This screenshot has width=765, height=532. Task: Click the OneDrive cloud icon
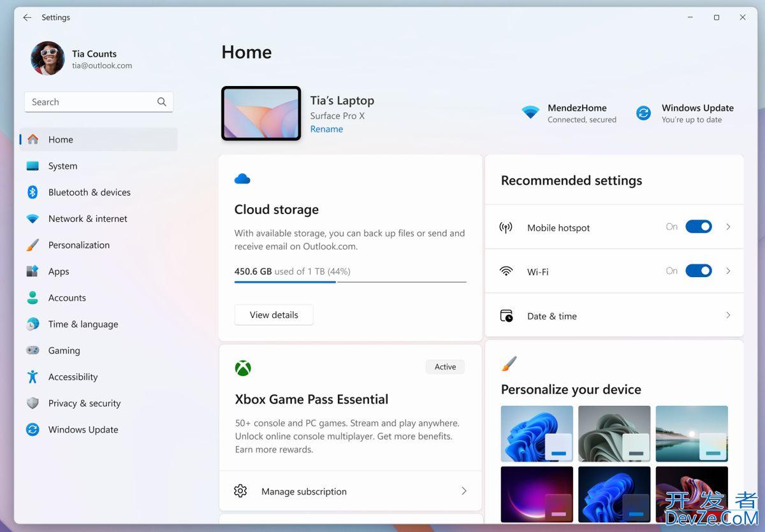[242, 179]
